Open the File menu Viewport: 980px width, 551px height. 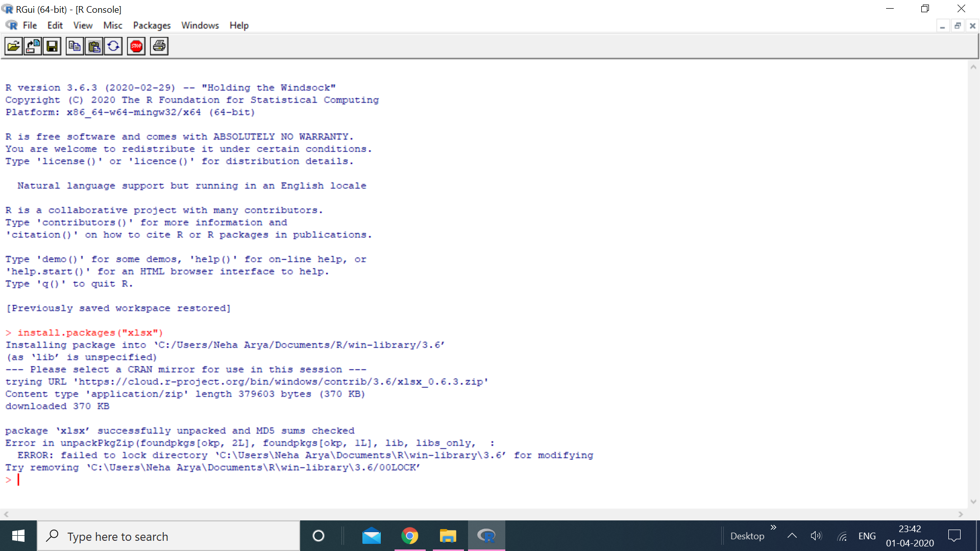click(x=30, y=26)
